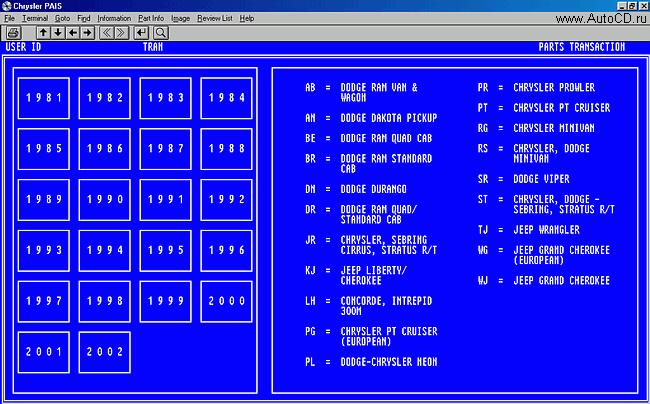650x404 pixels.
Task: Click the PT Chrysler PT Cruiser entry
Action: 544,108
